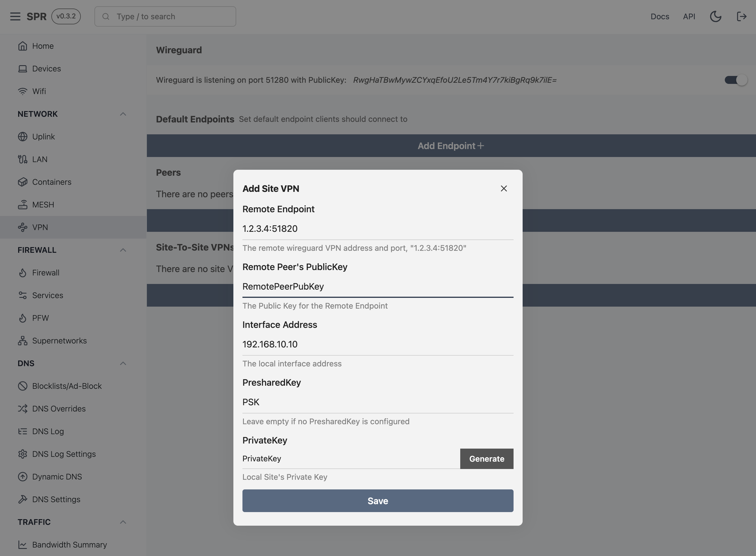Click the Bandwidth Summary chart icon
Screen dimensions: 756x556
[x=23, y=545]
